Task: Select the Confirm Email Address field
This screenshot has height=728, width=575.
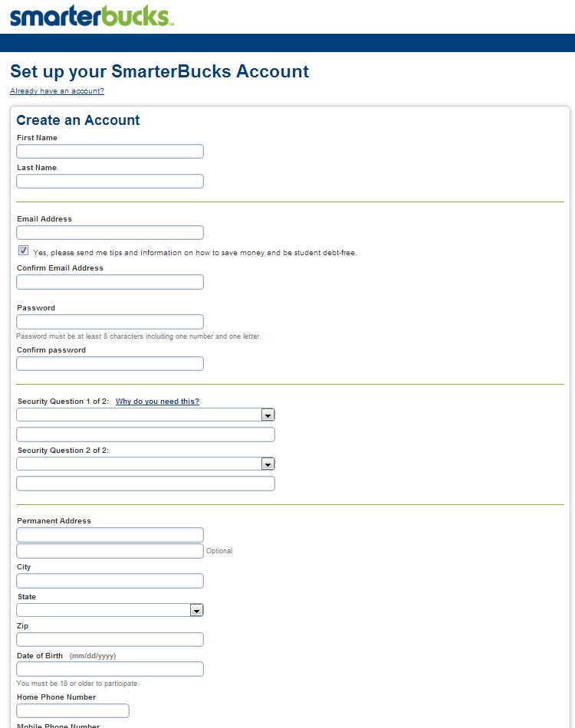Action: click(x=110, y=282)
